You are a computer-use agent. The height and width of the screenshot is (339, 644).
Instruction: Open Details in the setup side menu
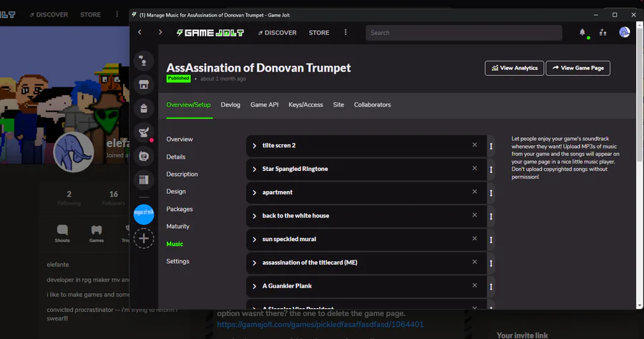click(176, 157)
